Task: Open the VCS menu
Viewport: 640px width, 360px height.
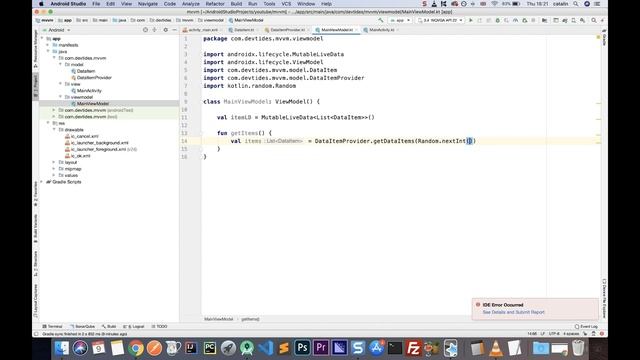Action: [287, 4]
